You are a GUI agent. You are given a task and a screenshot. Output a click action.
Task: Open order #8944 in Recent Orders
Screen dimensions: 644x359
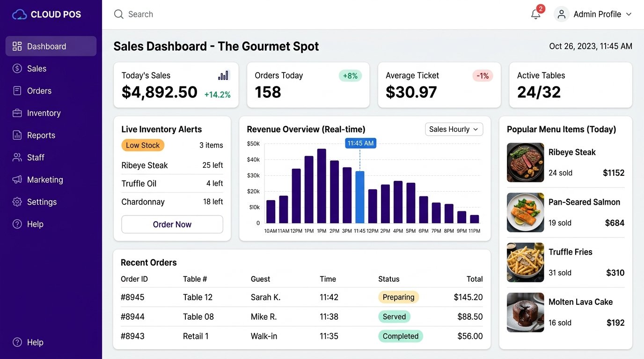[x=302, y=317]
